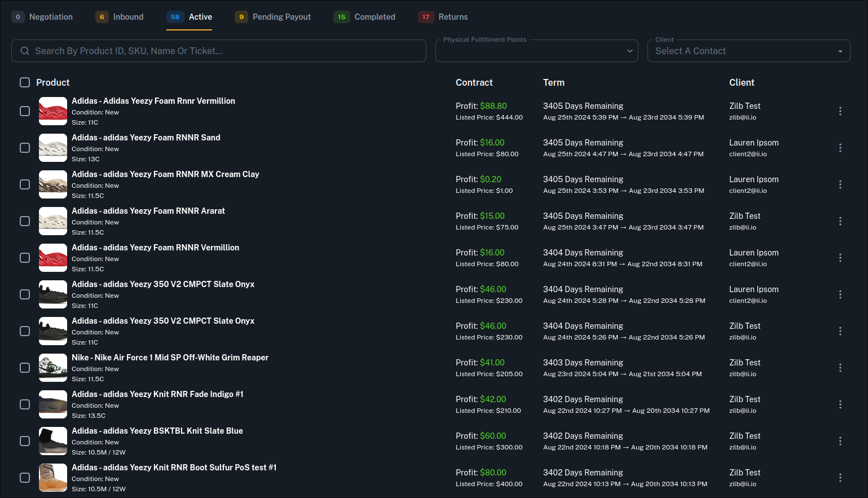Open options menu for Knit RNR Boot Sulfur row
Viewport: 868px width, 498px height.
point(840,478)
